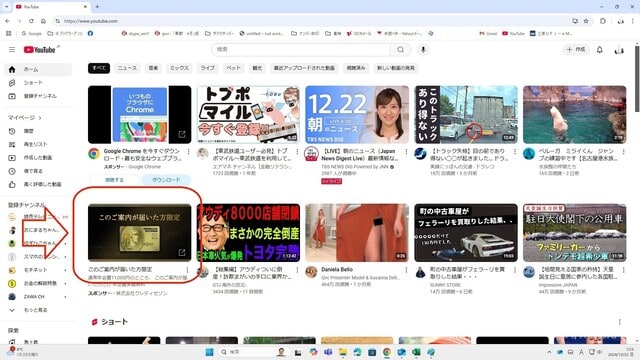Expand the more subscriptions chevron in the sidebar
640x360 pixels.
click(12, 310)
